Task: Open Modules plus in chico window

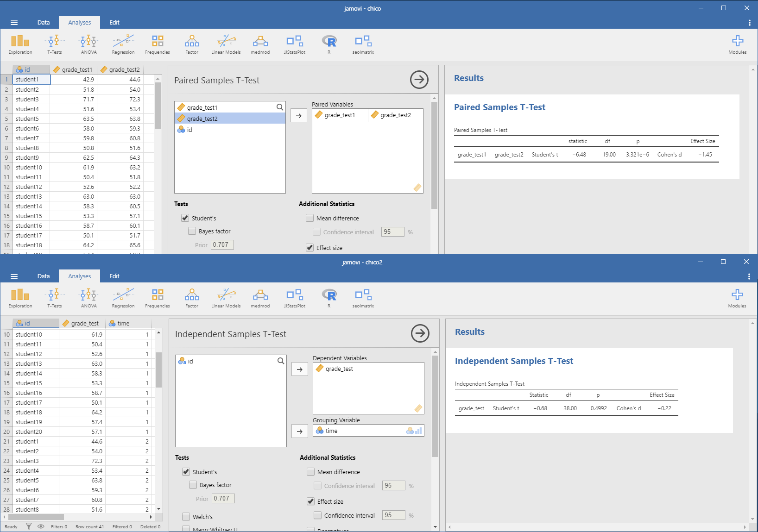Action: (738, 45)
